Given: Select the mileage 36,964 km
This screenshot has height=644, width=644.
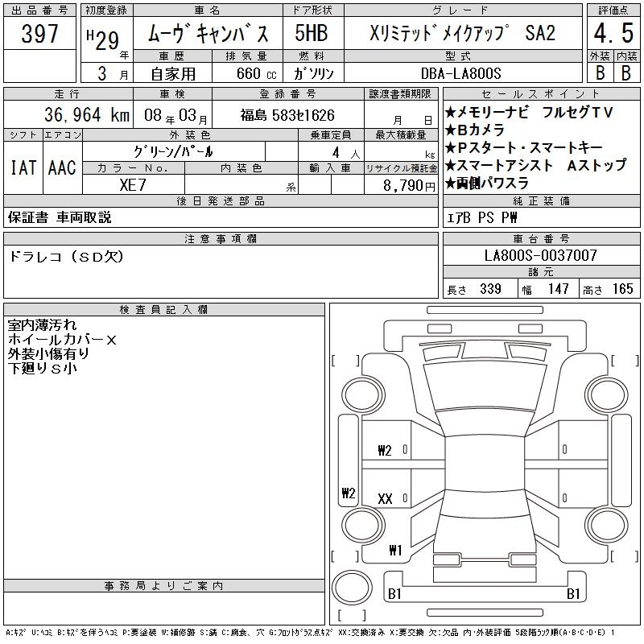Looking at the screenshot, I should click(87, 114).
